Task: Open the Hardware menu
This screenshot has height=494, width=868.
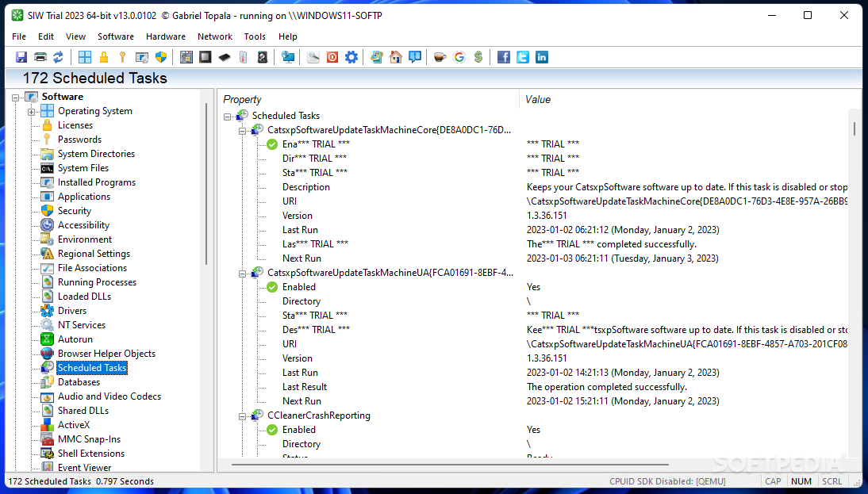Action: (x=166, y=36)
